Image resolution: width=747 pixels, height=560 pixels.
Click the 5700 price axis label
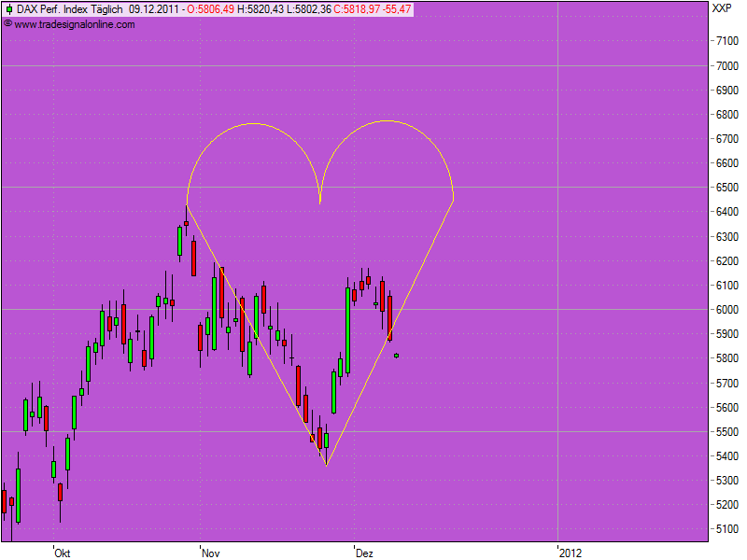pyautogui.click(x=727, y=384)
